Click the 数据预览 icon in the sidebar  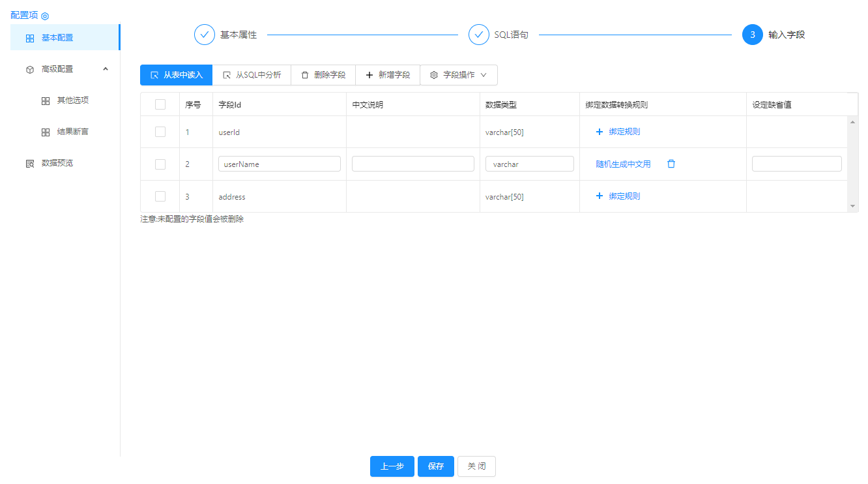click(x=30, y=163)
